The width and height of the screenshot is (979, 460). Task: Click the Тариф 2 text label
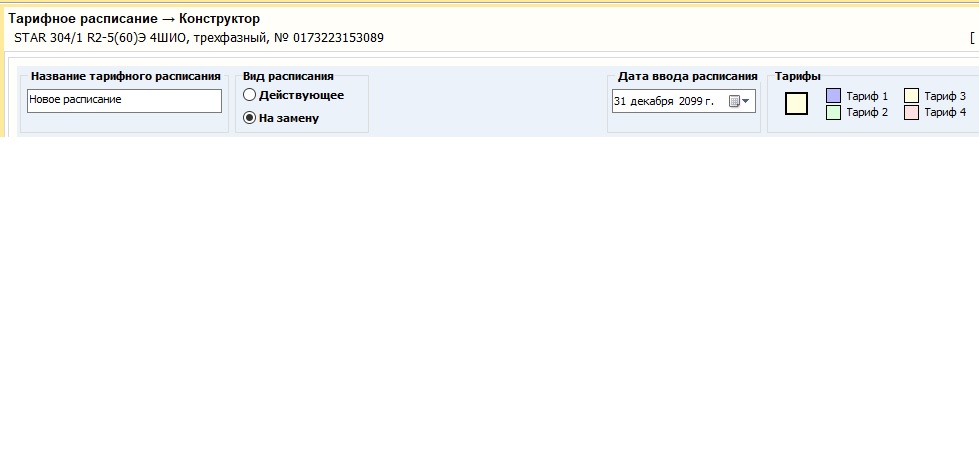point(866,113)
